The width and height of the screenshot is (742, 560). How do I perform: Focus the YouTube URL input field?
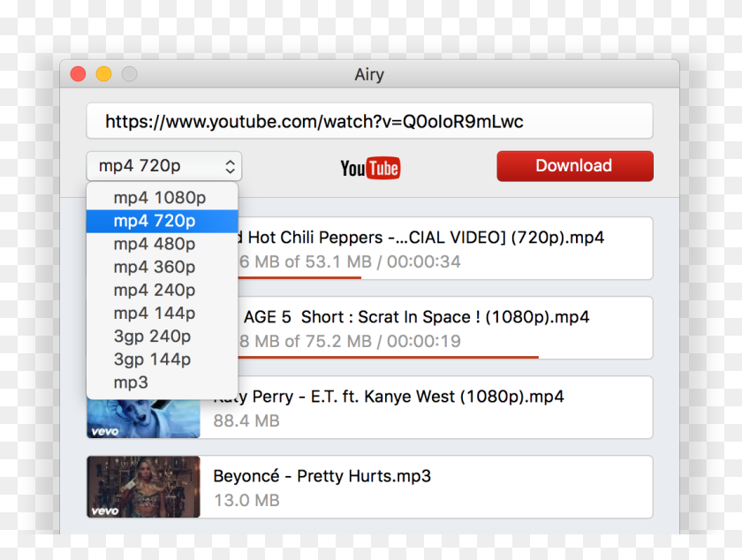pyautogui.click(x=369, y=121)
